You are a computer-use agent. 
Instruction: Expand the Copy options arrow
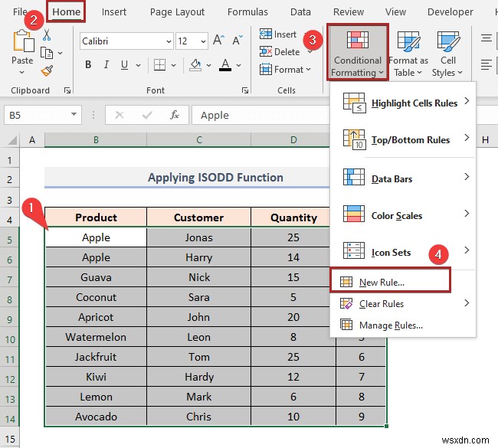60,53
